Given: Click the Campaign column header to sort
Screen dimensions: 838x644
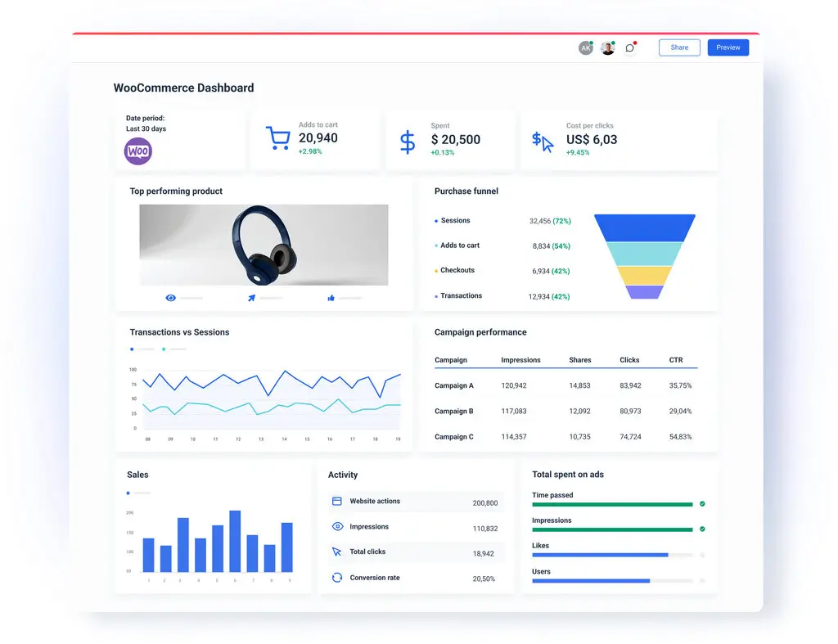Looking at the screenshot, I should (x=452, y=360).
